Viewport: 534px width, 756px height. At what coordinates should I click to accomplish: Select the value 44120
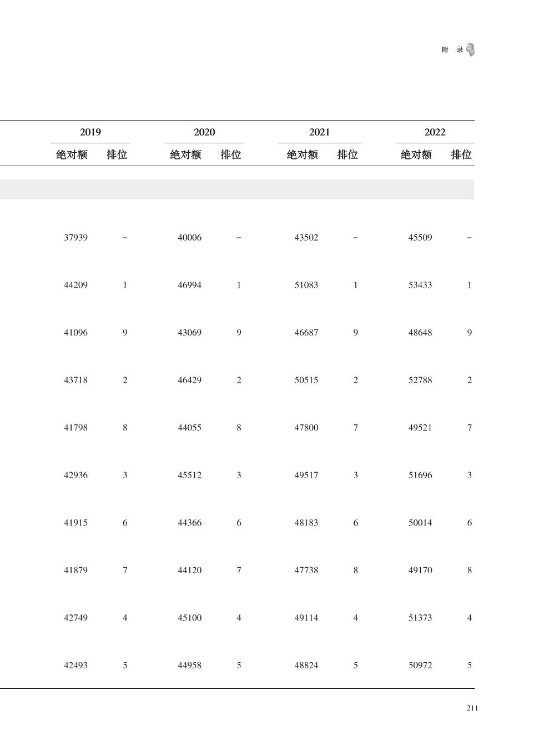pos(189,570)
